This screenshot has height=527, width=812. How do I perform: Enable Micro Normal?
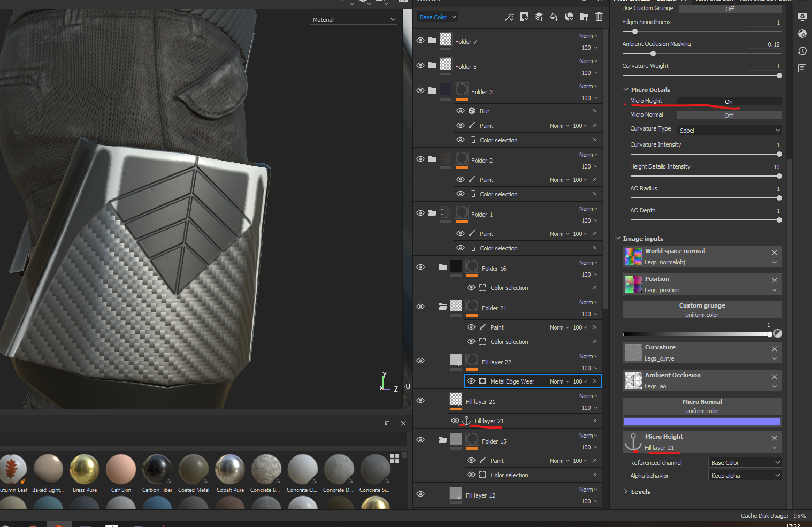click(729, 115)
